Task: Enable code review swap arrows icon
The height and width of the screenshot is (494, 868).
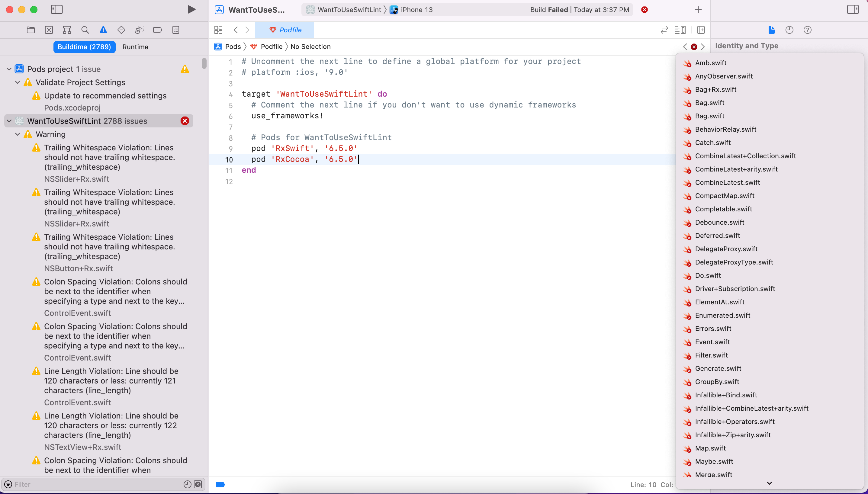Action: [664, 30]
